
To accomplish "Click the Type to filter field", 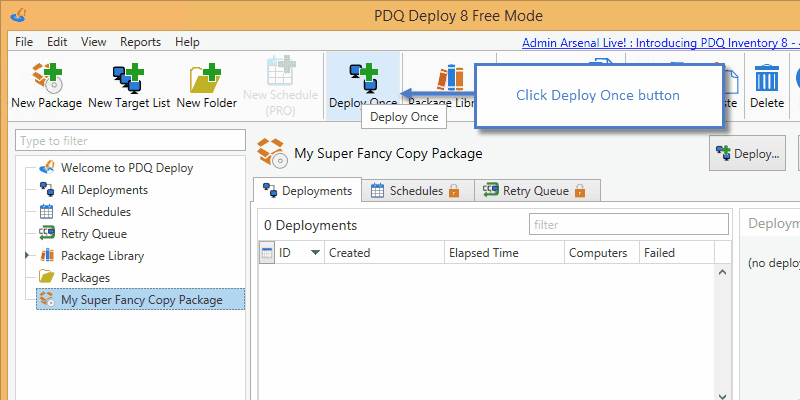I will (130, 141).
